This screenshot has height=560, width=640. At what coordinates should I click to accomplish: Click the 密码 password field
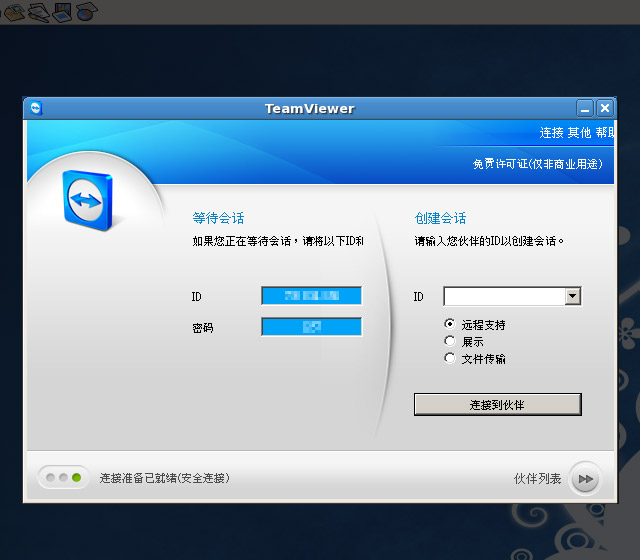point(311,327)
